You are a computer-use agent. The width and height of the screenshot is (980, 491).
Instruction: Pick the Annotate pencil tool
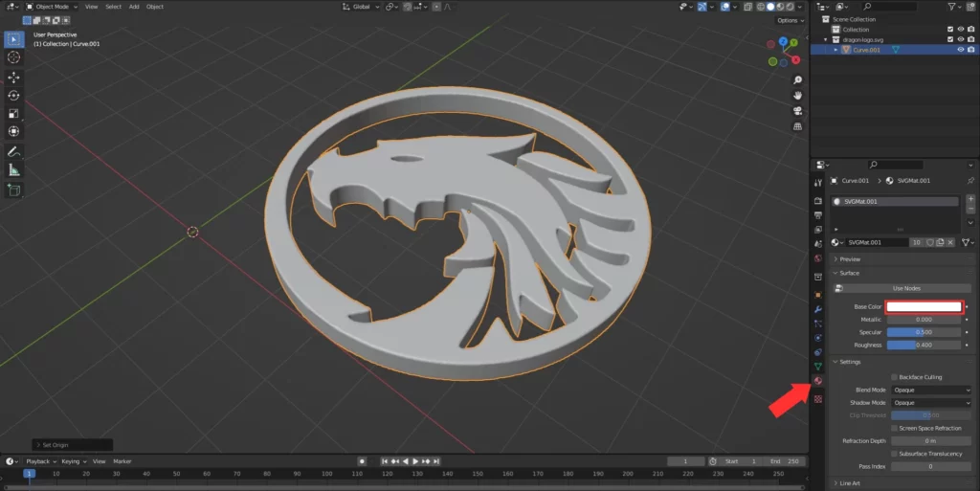click(x=14, y=151)
